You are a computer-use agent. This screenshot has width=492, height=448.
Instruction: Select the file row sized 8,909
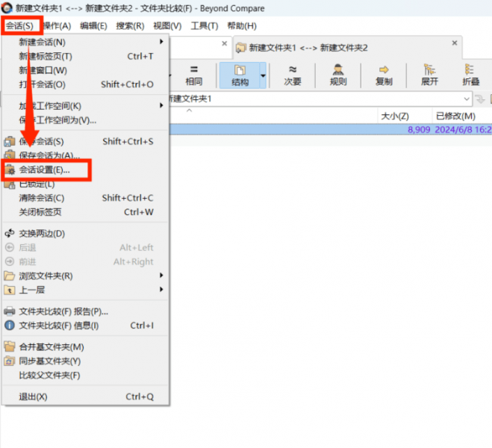[x=331, y=129]
